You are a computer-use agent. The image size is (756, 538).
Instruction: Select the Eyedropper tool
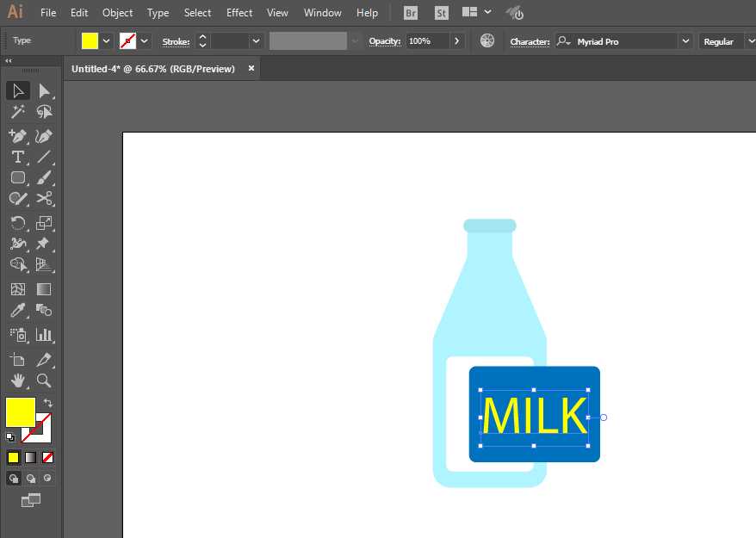click(17, 311)
